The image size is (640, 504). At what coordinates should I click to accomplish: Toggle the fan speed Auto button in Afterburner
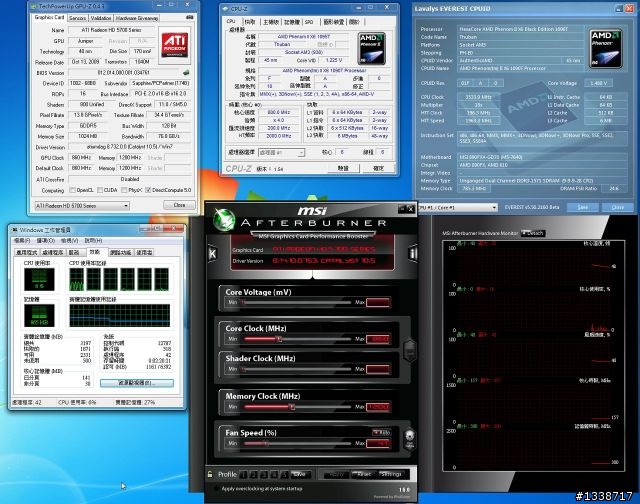click(381, 433)
